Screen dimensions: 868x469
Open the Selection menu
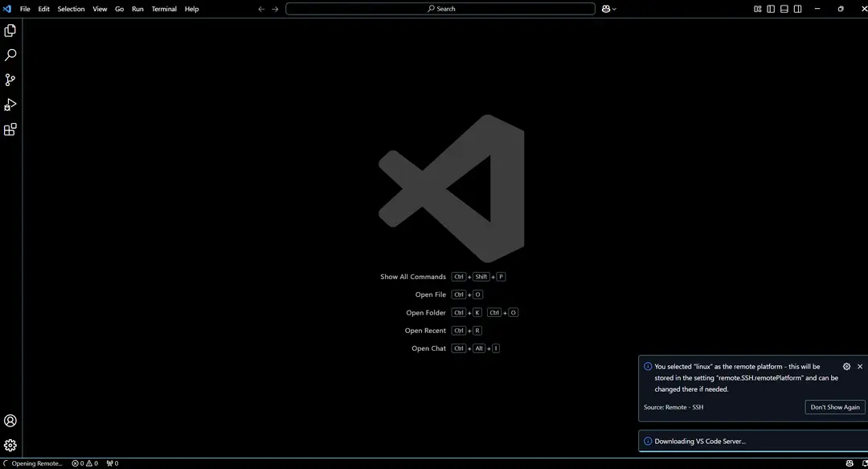click(71, 9)
